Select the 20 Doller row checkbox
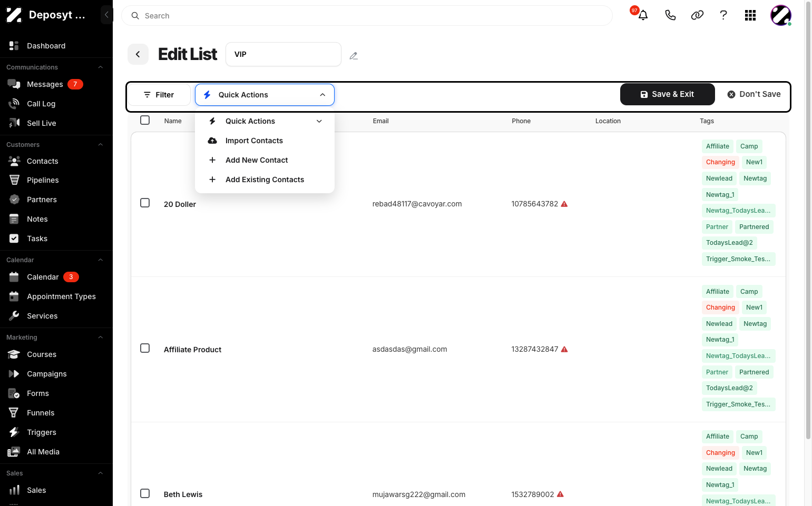The image size is (812, 506). [x=145, y=203]
